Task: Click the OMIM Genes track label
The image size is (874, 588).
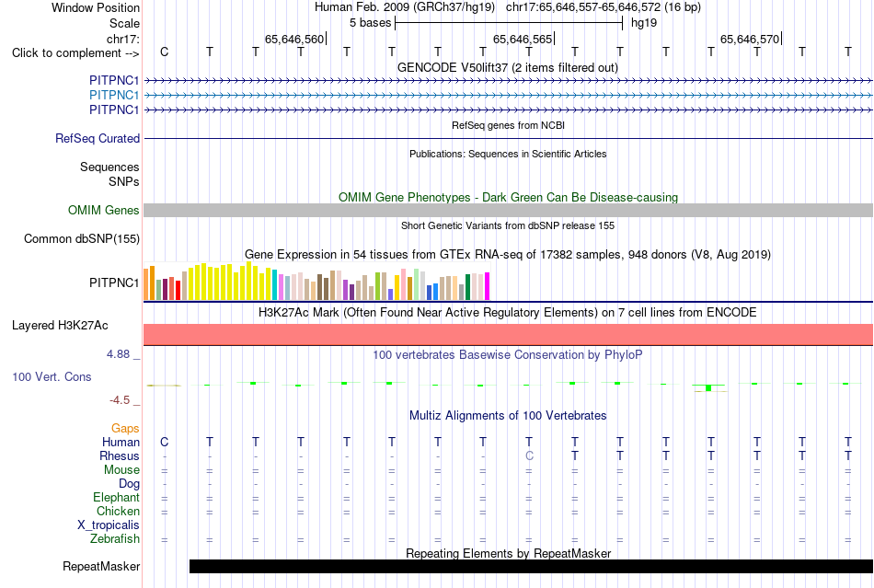Action: coord(104,210)
